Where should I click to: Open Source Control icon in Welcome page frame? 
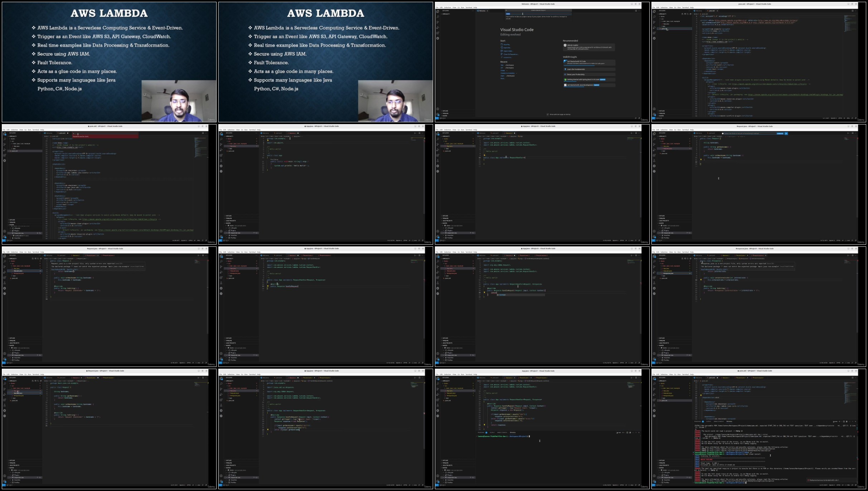click(x=437, y=22)
